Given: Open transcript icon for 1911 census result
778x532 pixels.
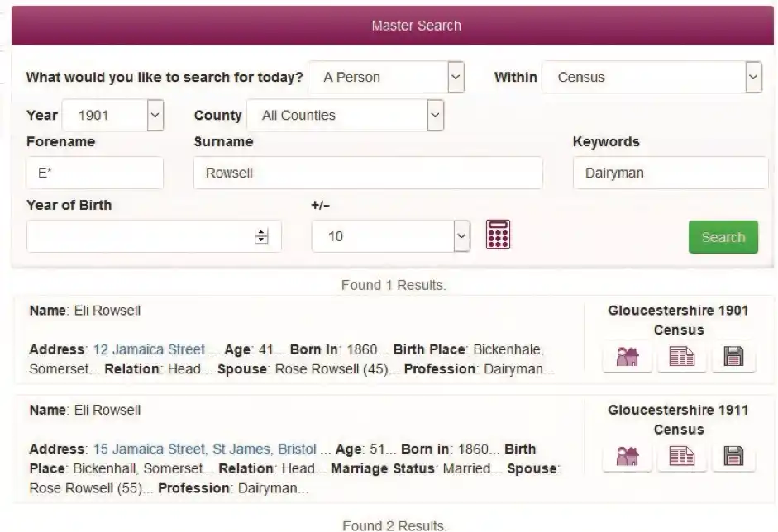Looking at the screenshot, I should 681,457.
